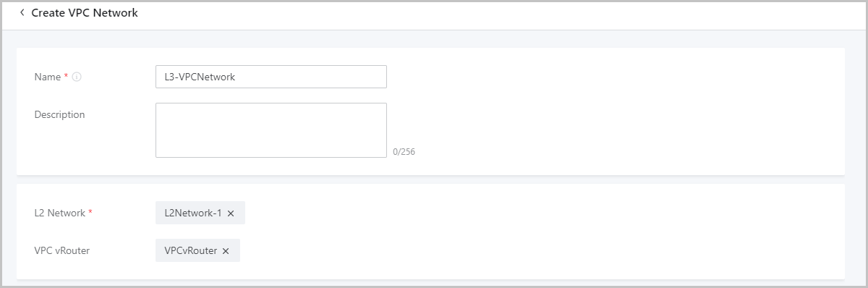Click blank header area right of page title
This screenshot has height=288, width=868.
coord(499,13)
